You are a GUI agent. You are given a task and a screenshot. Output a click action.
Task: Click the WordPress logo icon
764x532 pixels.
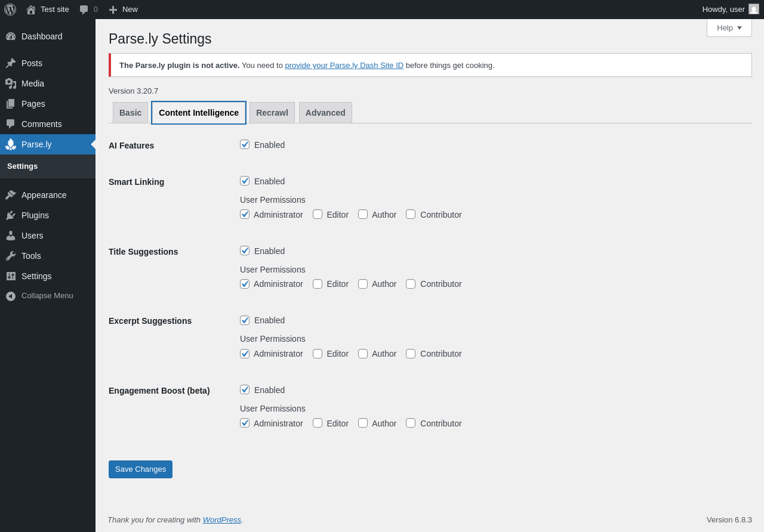(10, 10)
